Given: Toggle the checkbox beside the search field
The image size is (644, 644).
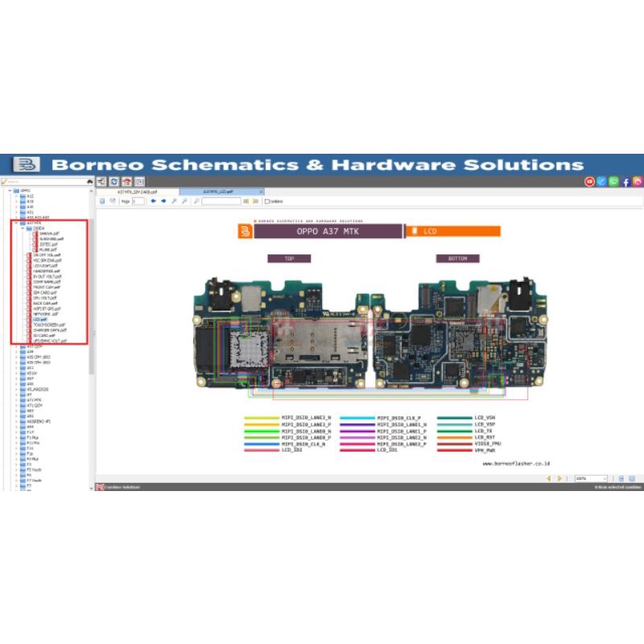Looking at the screenshot, I should (267, 201).
